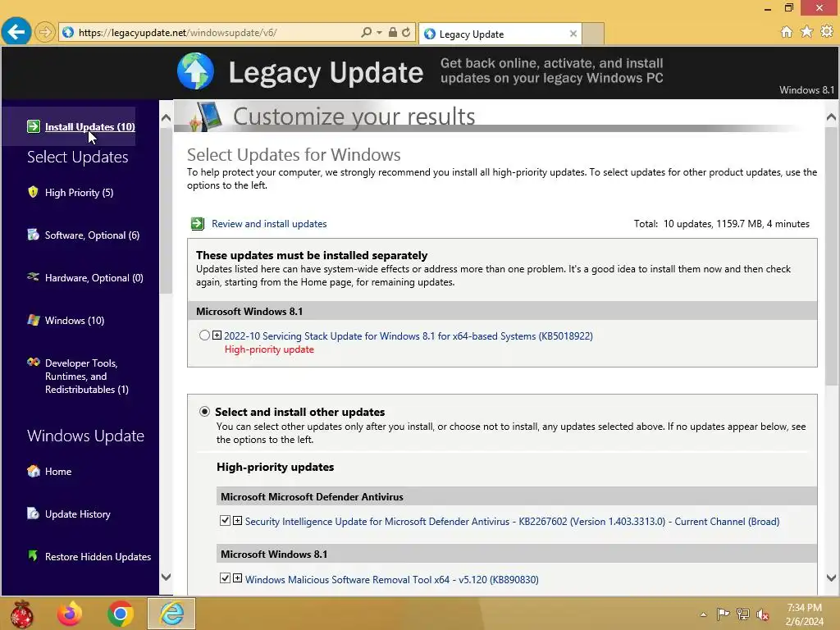Show Developer Tools, Runtimes category
This screenshot has height=630, width=840.
[87, 376]
